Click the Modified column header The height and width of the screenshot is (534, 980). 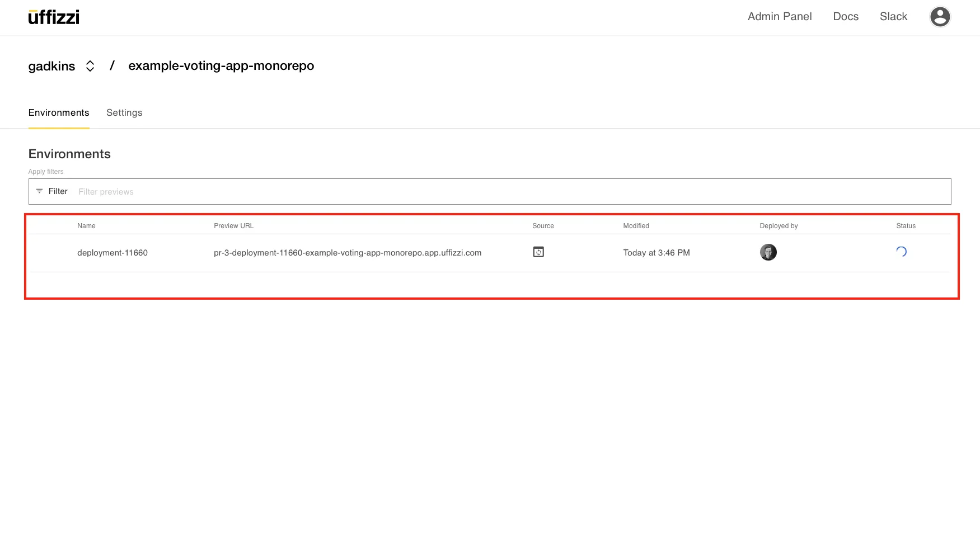[636, 226]
